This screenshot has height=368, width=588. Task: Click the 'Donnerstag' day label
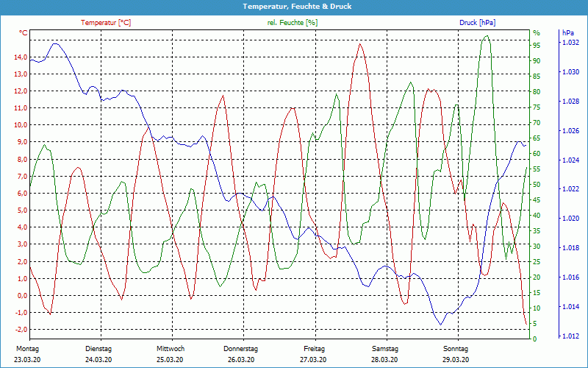point(241,349)
